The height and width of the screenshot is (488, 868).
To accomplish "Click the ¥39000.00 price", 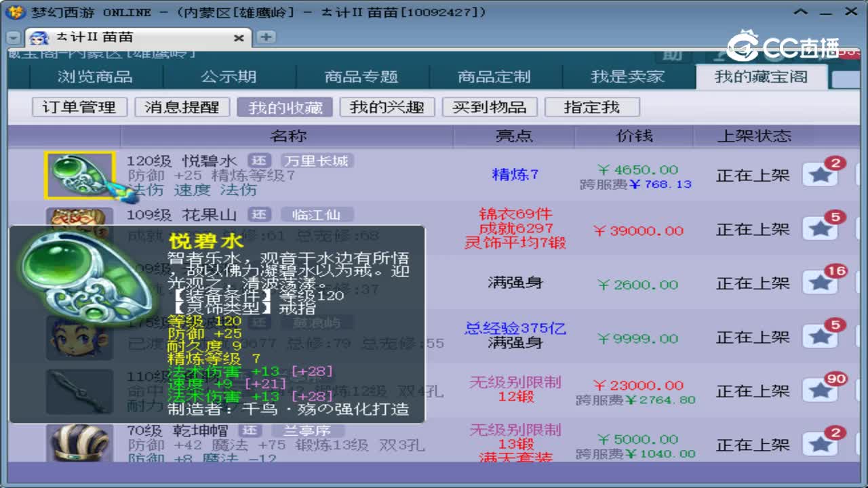I will coord(638,230).
